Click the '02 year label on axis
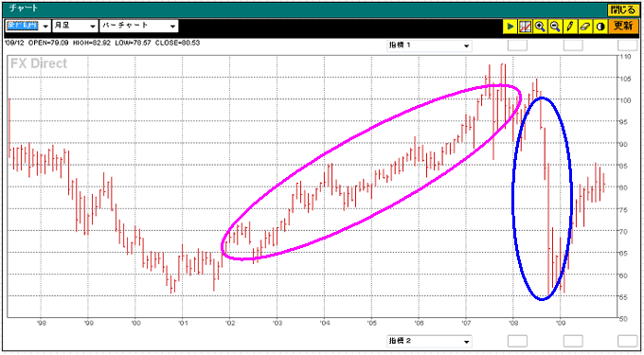This screenshot has width=644, height=355. pyautogui.click(x=229, y=323)
